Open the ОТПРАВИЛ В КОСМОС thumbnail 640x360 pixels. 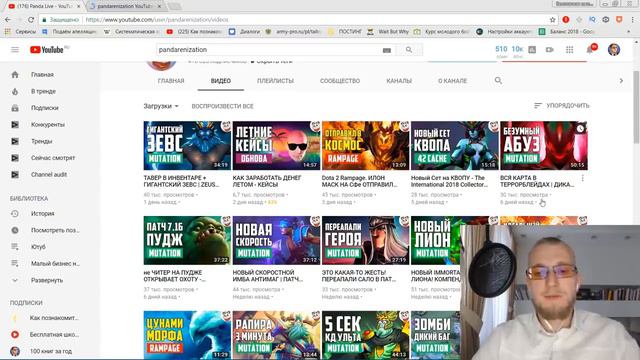[365, 145]
